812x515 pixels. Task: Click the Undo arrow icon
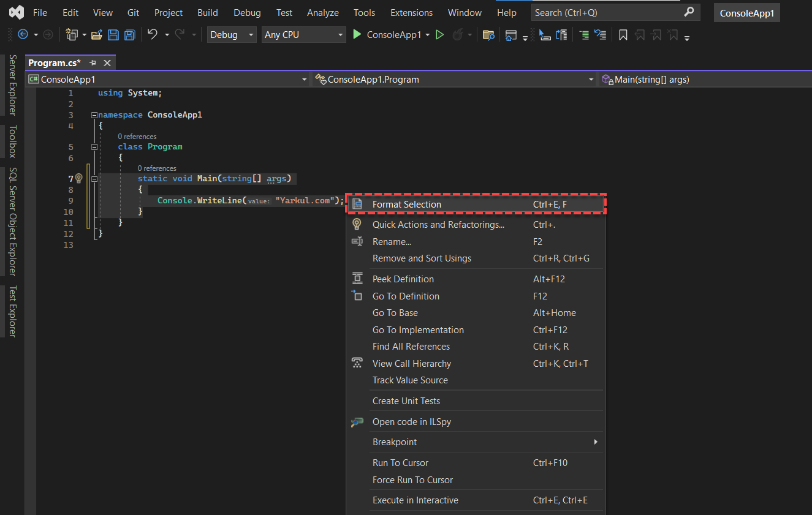pyautogui.click(x=153, y=35)
